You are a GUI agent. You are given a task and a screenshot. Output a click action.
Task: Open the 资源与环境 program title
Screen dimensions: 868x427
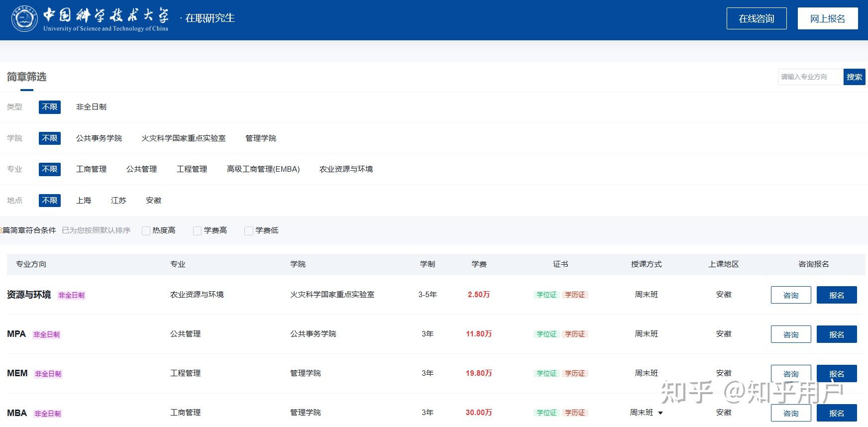[29, 295]
